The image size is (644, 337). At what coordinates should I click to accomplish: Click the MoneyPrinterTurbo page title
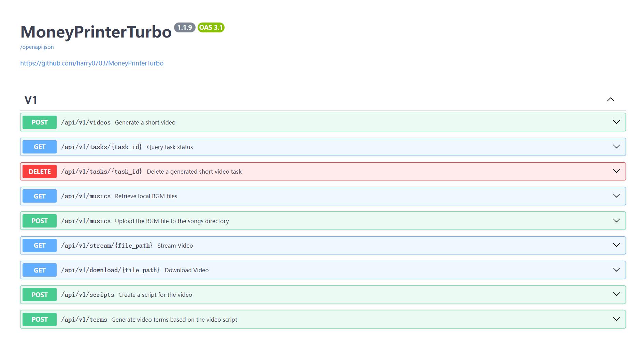(96, 32)
